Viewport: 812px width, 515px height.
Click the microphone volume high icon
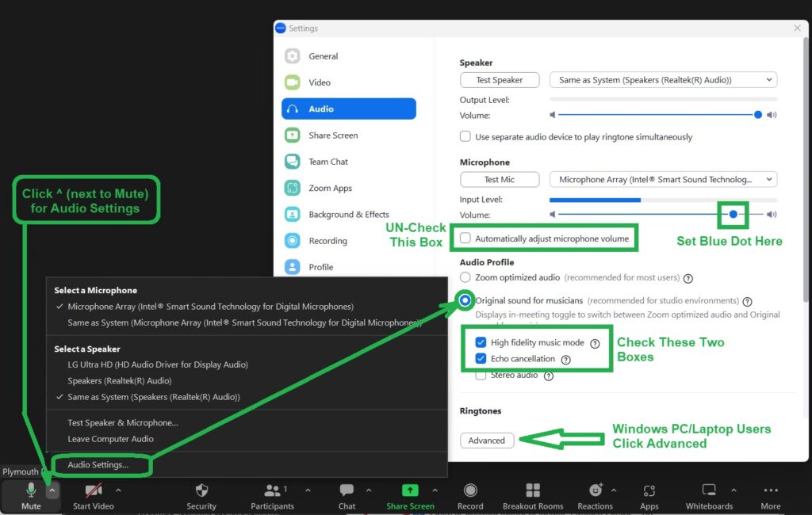[772, 214]
